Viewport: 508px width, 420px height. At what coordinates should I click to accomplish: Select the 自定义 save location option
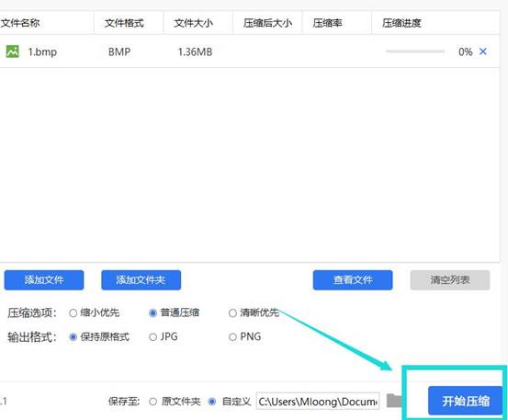212,402
